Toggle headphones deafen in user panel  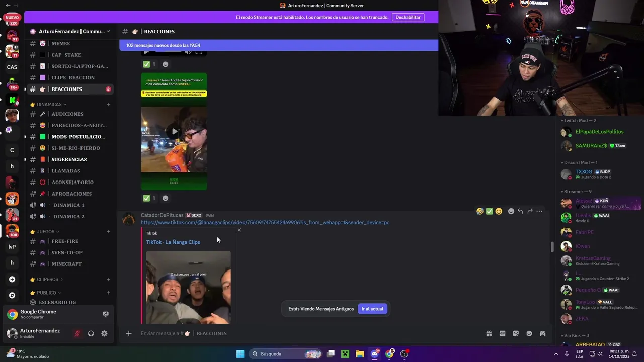[91, 333]
